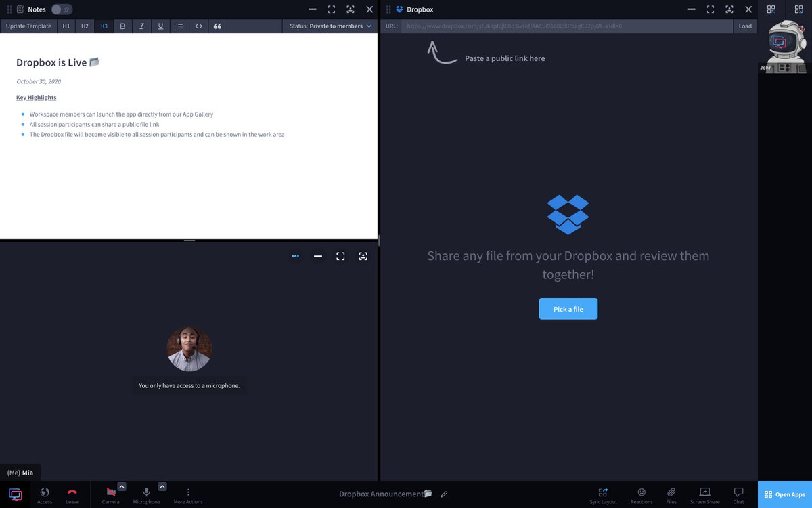The image size is (812, 508).
Task: Click the Dropbox URL input field
Action: click(x=567, y=26)
